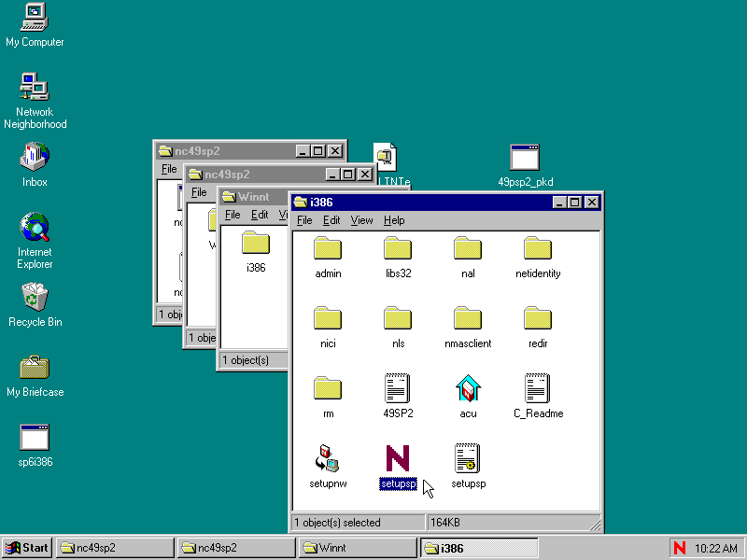This screenshot has height=560, width=747.
Task: Click the i386 taskbar button
Action: tap(479, 548)
